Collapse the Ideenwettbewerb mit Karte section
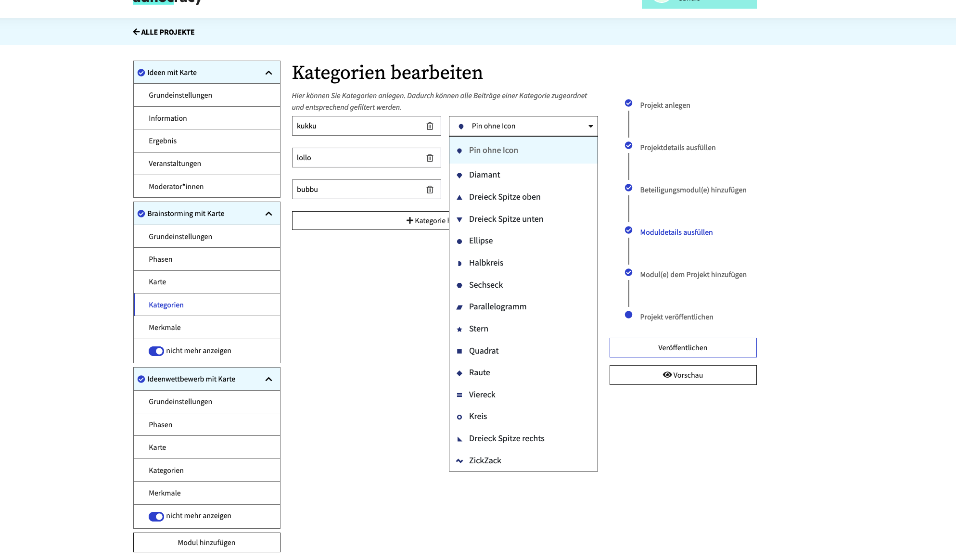956x560 pixels. click(268, 379)
